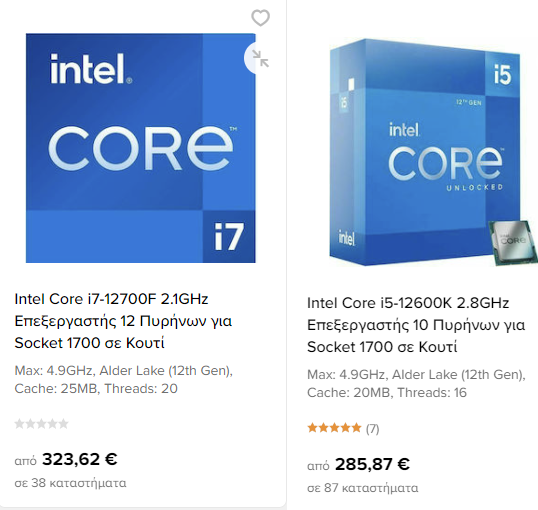This screenshot has height=510, width=538.
Task: Click the empty star rating of i7-12700F
Action: click(x=42, y=424)
